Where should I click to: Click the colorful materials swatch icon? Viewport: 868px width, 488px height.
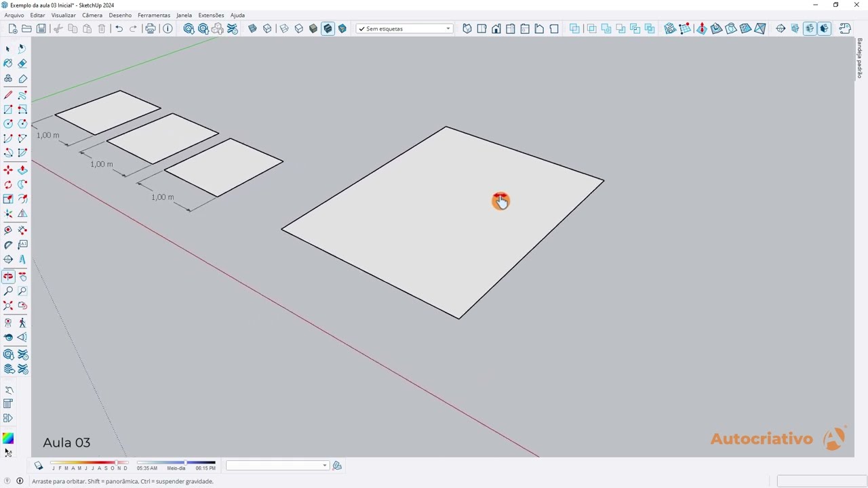coord(8,439)
